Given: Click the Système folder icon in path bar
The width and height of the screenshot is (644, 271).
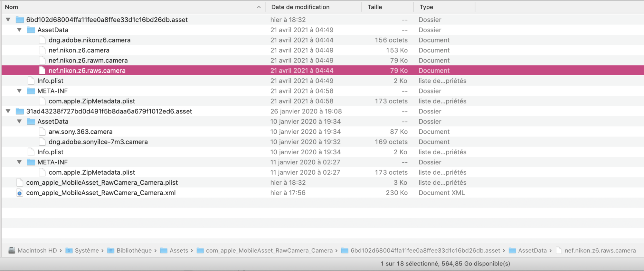Looking at the screenshot, I should tap(69, 250).
